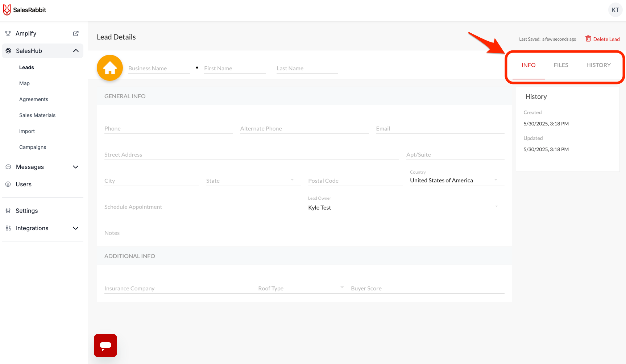
Task: Click the Delete Lead link
Action: tap(606, 39)
